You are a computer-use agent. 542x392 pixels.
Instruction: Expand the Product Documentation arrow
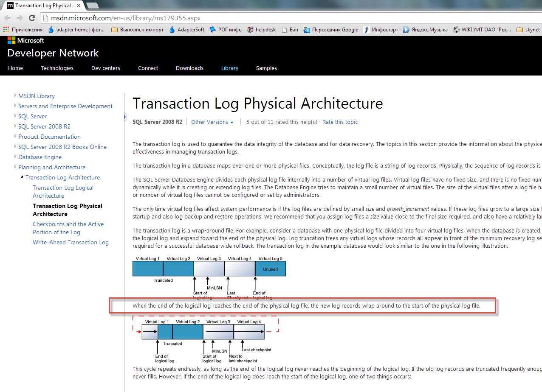click(x=15, y=136)
